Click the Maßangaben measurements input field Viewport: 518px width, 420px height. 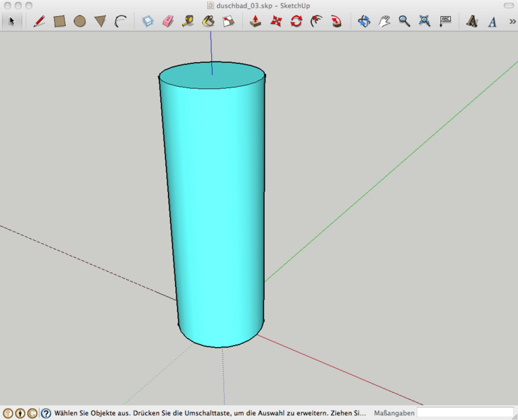[465, 413]
